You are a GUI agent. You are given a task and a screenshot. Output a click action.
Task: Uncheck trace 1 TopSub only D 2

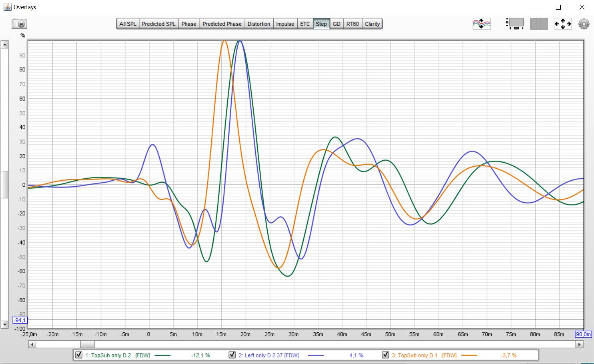tap(79, 355)
